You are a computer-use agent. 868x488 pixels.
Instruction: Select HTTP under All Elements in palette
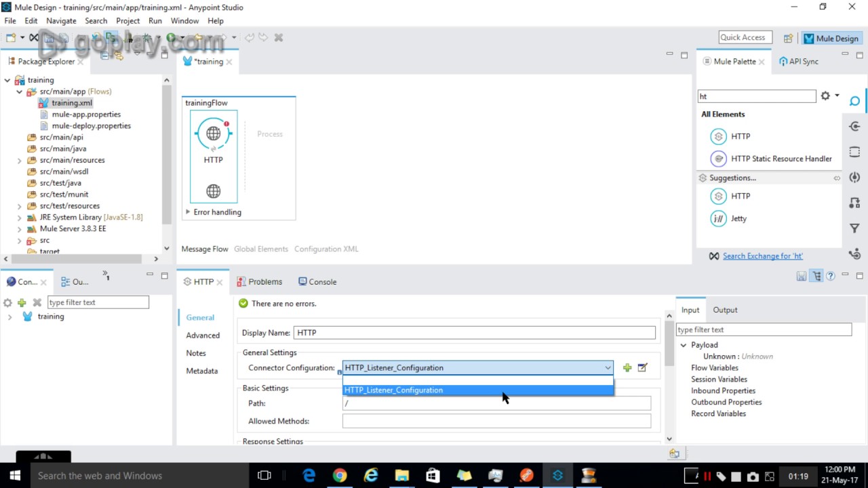[x=730, y=136]
